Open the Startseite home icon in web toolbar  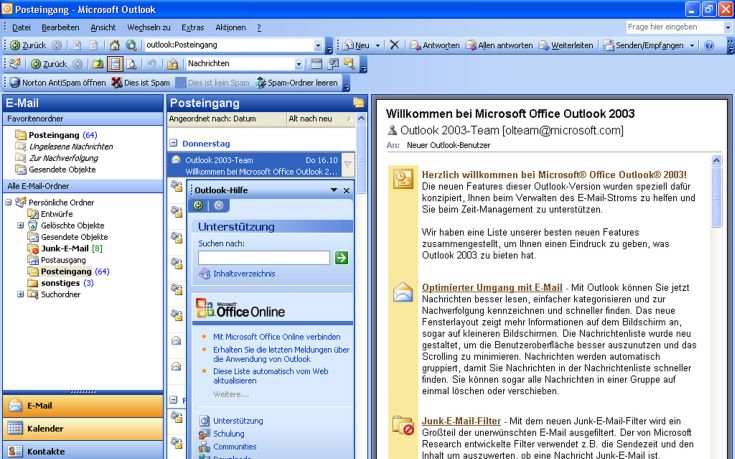[x=115, y=45]
